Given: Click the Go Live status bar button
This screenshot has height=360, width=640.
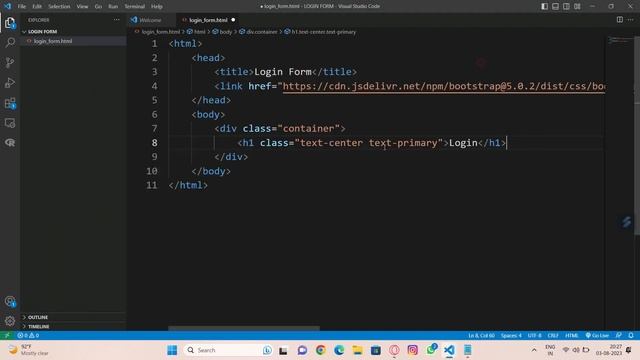Looking at the screenshot, I should coord(597,335).
